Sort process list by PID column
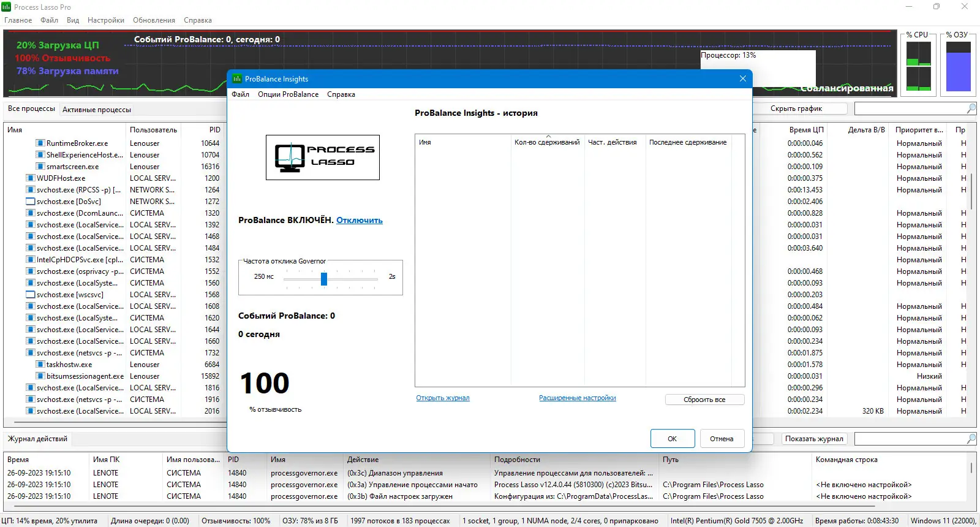The width and height of the screenshot is (980, 527). pyautogui.click(x=202, y=130)
